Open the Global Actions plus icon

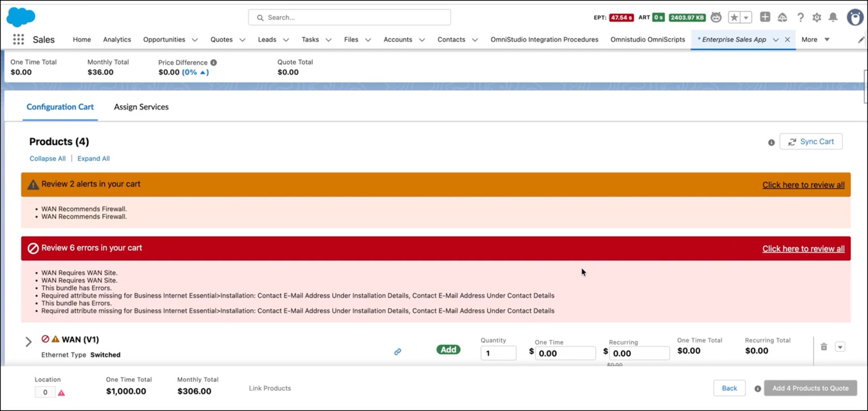765,17
